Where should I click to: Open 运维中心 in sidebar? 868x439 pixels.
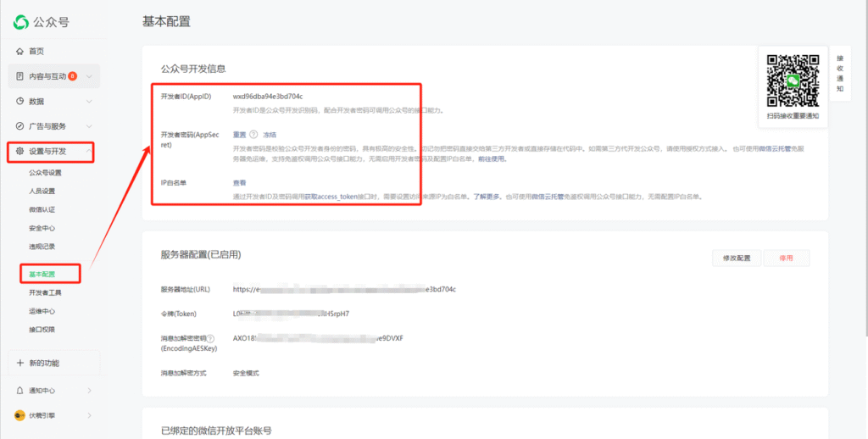click(x=42, y=311)
